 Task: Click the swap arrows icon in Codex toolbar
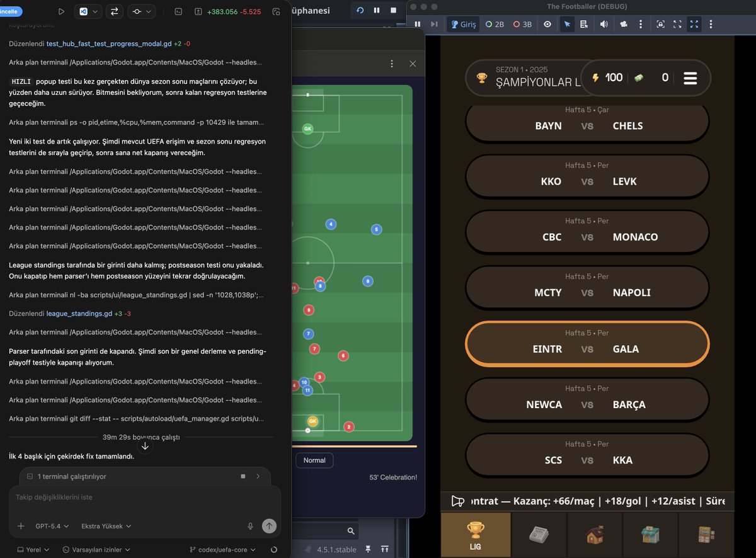115,11
